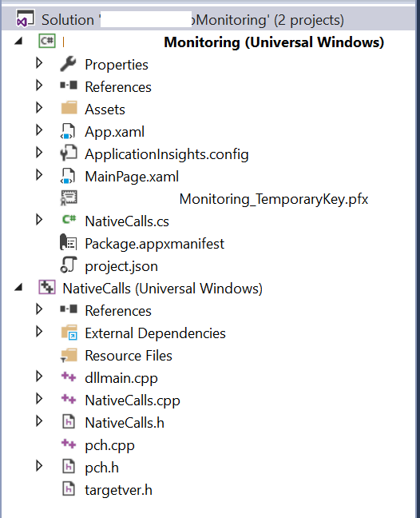Expand the MainPage.xaml node
The image size is (420, 518).
[39, 175]
